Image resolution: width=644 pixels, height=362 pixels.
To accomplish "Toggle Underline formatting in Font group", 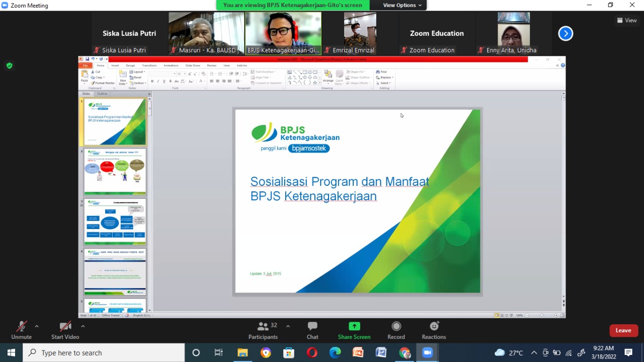I will point(164,81).
